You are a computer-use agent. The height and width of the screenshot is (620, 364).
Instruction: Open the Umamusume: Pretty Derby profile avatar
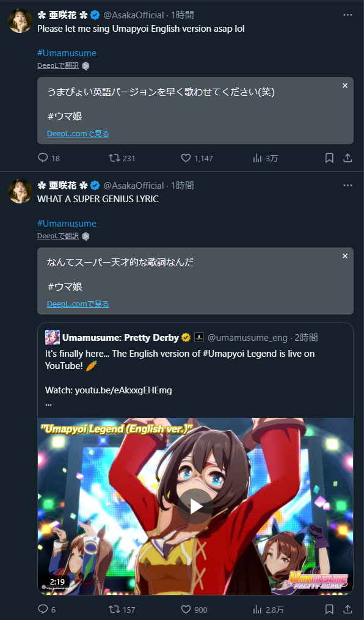point(53,337)
